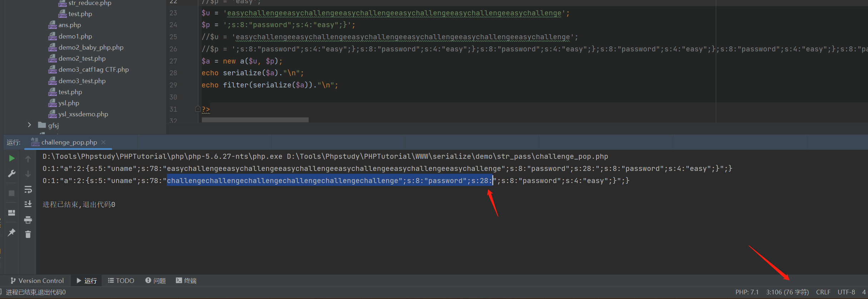Change PHP: 7.1 language level
The height and width of the screenshot is (299, 868).
click(x=747, y=292)
